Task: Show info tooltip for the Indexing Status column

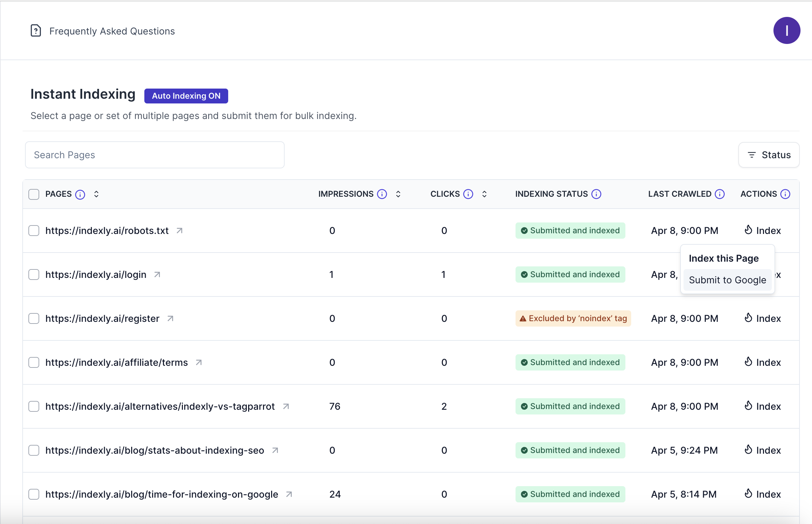Action: point(596,194)
